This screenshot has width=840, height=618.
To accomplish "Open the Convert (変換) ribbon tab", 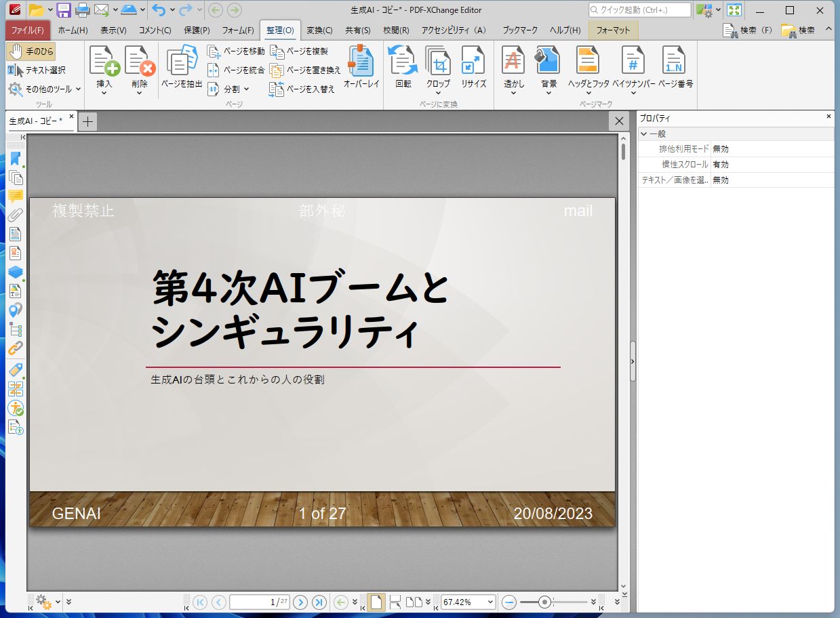I will pyautogui.click(x=319, y=30).
